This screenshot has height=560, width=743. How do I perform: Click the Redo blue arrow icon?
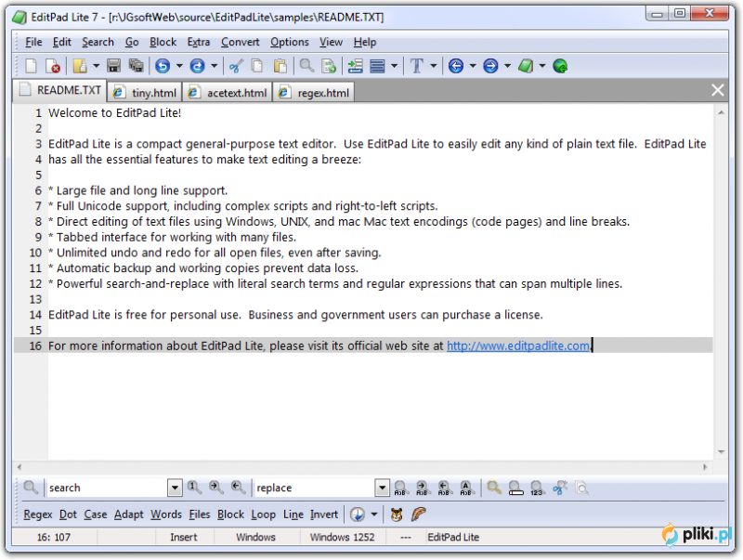point(197,66)
